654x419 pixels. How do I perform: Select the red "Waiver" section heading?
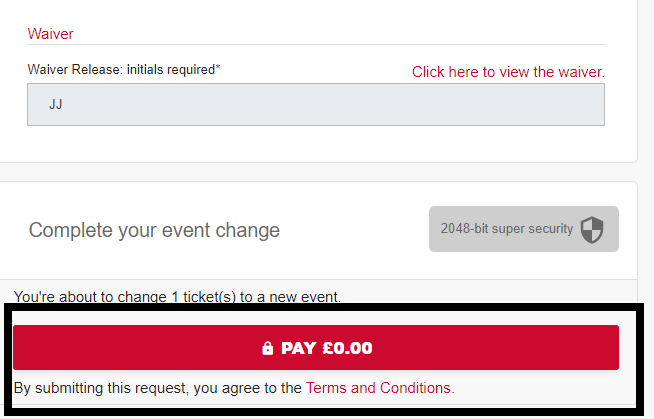[x=50, y=33]
